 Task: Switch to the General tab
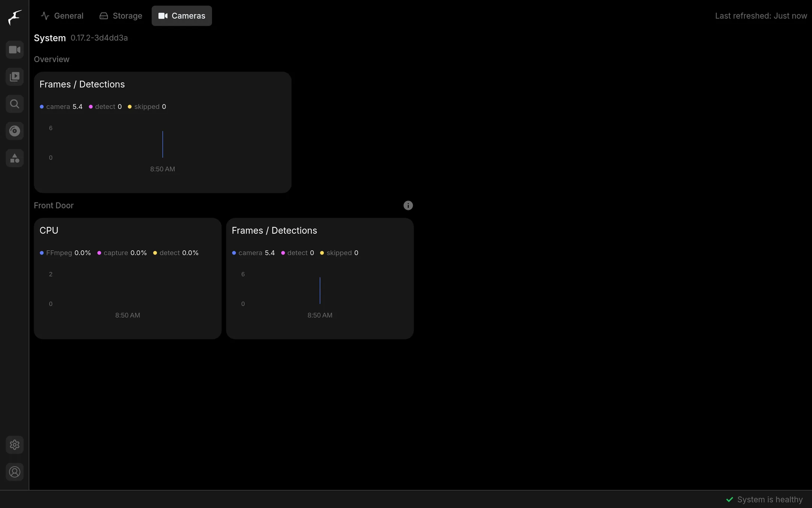tap(62, 16)
